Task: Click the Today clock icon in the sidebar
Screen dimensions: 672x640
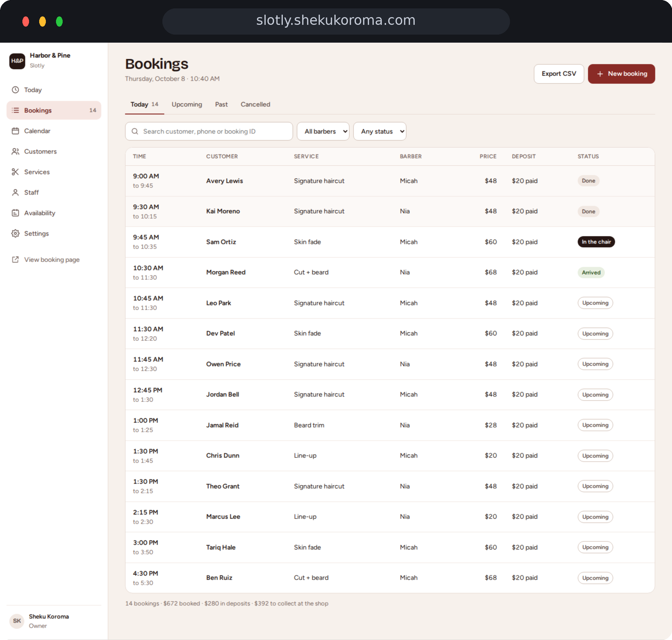Action: pos(15,90)
